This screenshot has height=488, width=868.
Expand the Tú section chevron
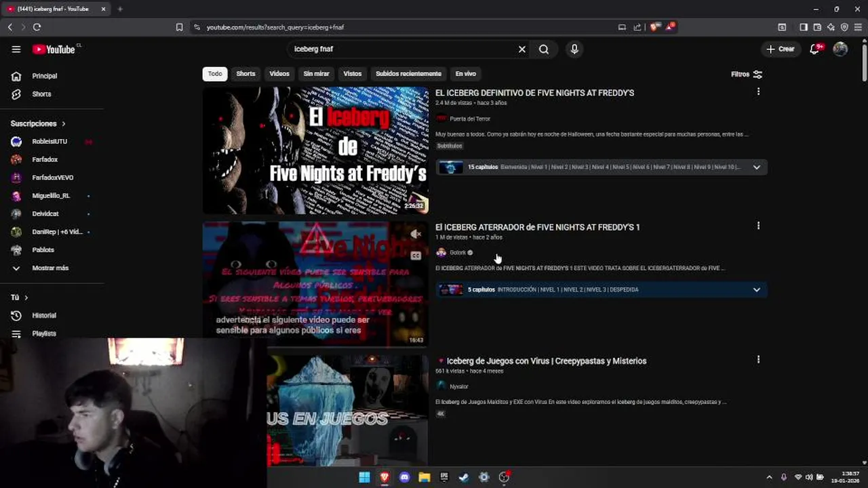[x=26, y=298]
